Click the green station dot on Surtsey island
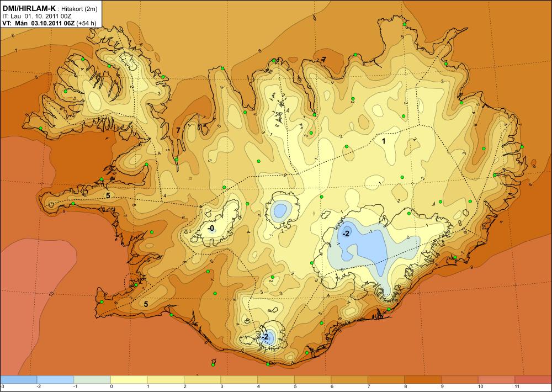The height and width of the screenshot is (392, 552). (x=213, y=364)
